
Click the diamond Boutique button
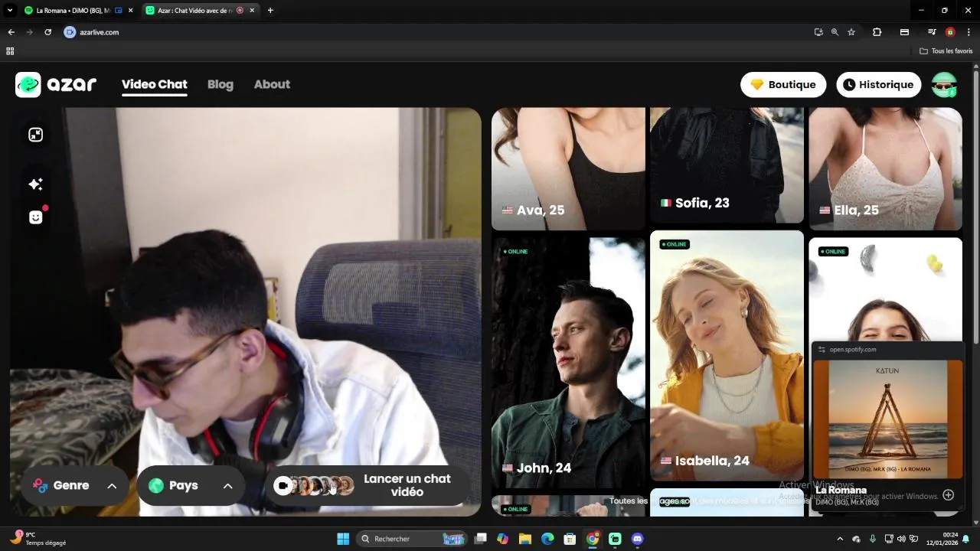tap(783, 84)
